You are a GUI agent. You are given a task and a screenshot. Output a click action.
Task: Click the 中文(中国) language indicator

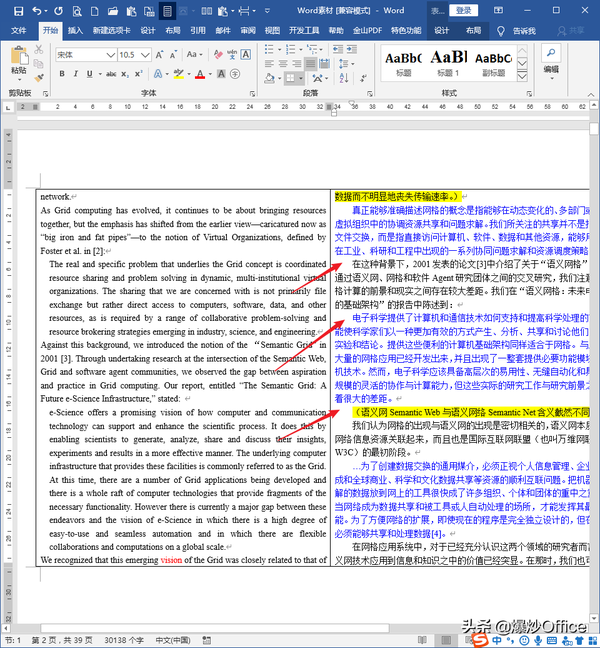(x=173, y=640)
